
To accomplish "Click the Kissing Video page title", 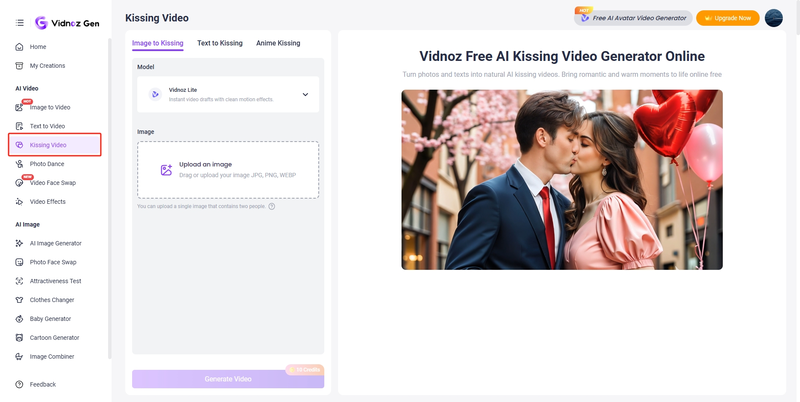I will point(157,18).
